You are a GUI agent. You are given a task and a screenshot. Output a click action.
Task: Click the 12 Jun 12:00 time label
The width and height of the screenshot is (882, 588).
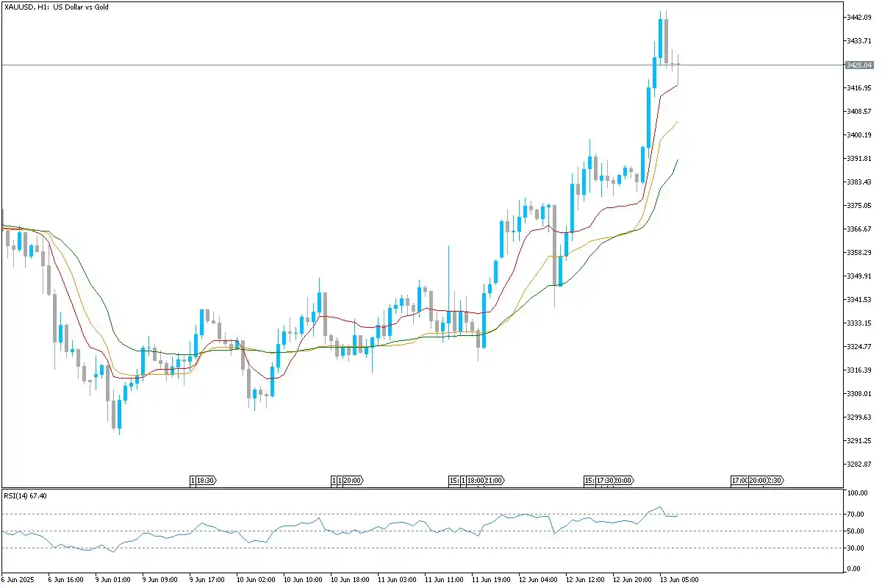point(585,579)
